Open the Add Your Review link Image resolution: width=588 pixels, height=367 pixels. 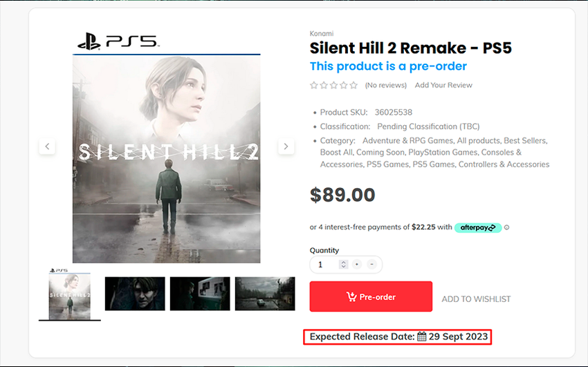443,86
